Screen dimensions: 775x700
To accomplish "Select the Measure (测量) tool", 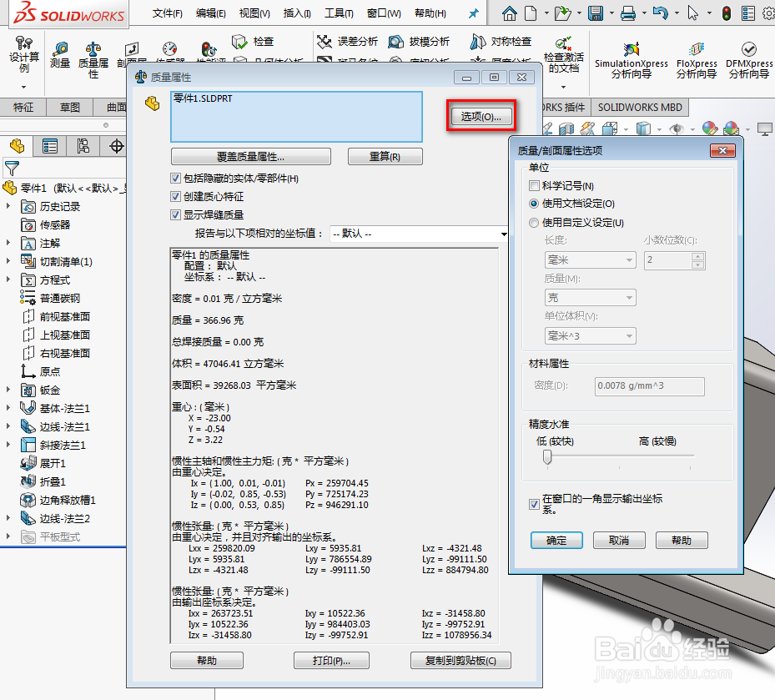I will click(60, 55).
